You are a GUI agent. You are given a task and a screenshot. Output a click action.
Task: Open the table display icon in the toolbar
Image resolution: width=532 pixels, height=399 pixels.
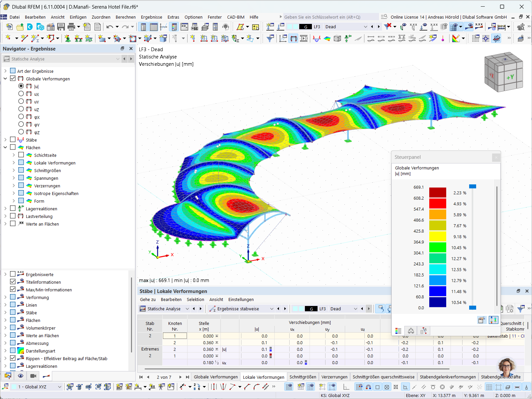click(x=153, y=27)
